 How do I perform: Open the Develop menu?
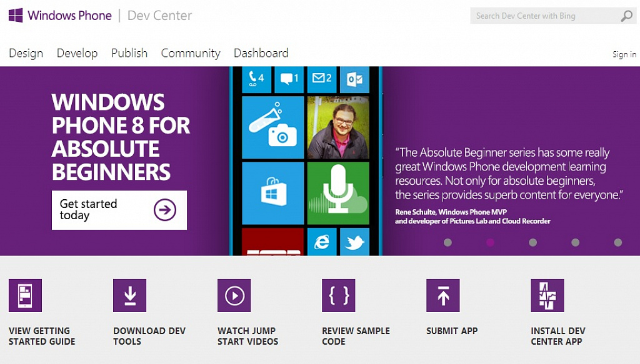coord(77,54)
